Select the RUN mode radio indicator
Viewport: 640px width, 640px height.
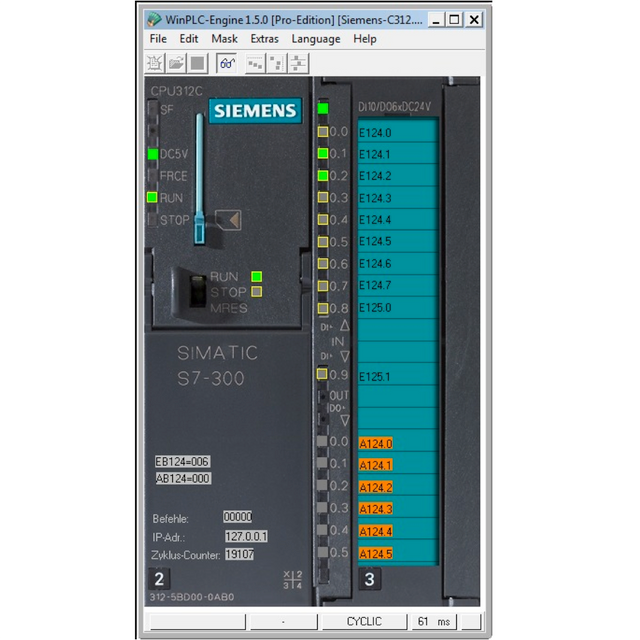tap(257, 276)
